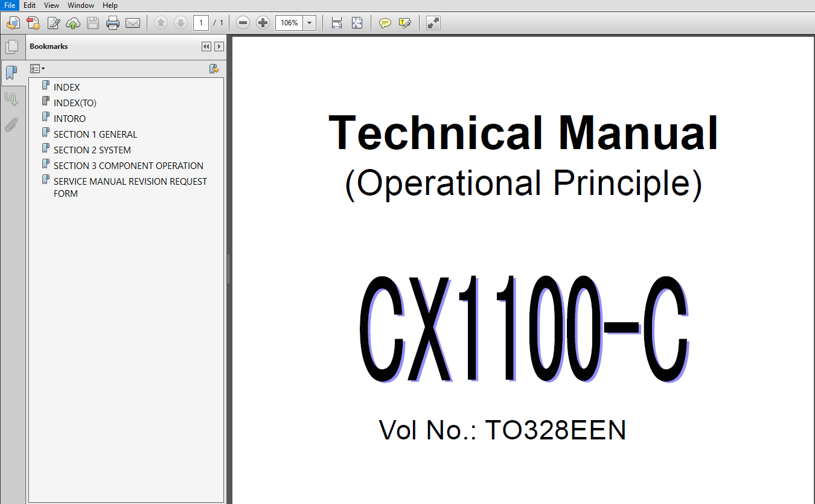
Task: Jump to SECTION 2 SYSTEM bookmark
Action: coord(92,150)
